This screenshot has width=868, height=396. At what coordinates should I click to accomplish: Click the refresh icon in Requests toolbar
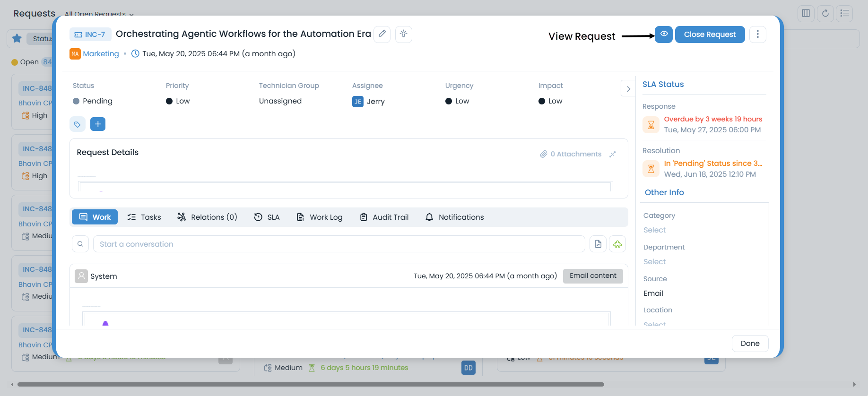tap(825, 13)
